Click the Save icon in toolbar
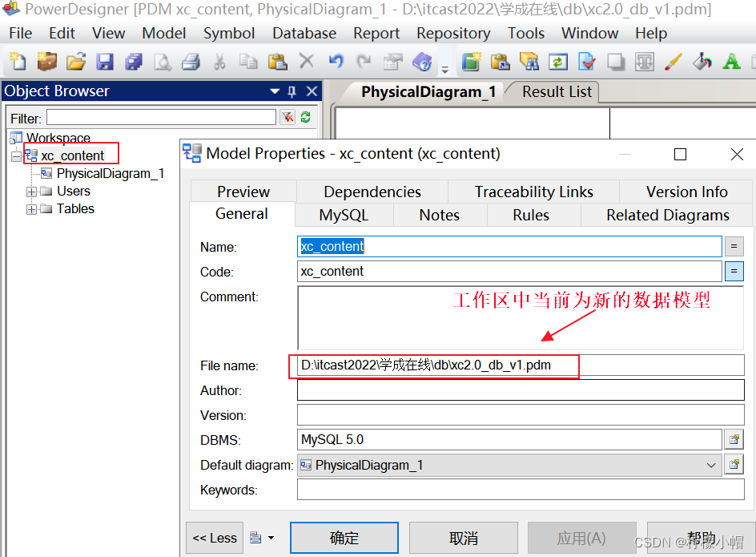Image resolution: width=756 pixels, height=557 pixels. [105, 62]
